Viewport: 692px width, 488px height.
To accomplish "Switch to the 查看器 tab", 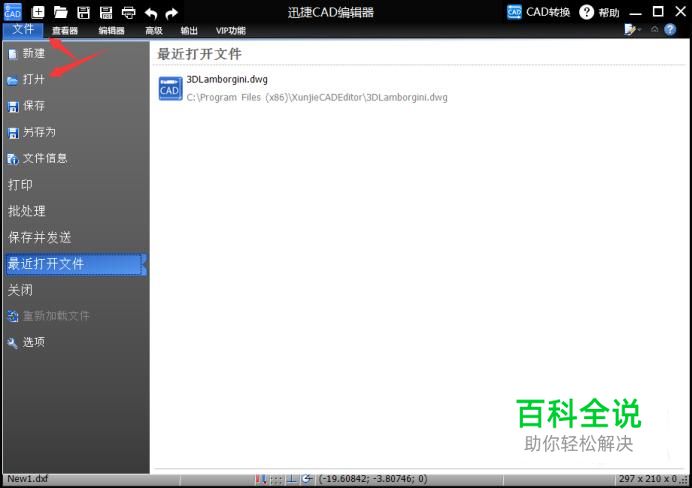I will [x=65, y=30].
